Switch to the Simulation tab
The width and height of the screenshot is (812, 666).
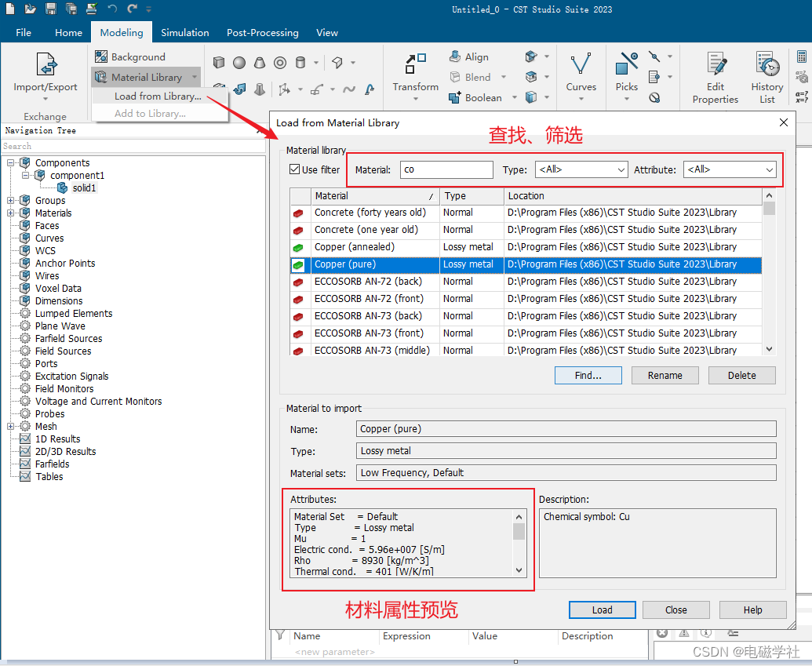(185, 33)
